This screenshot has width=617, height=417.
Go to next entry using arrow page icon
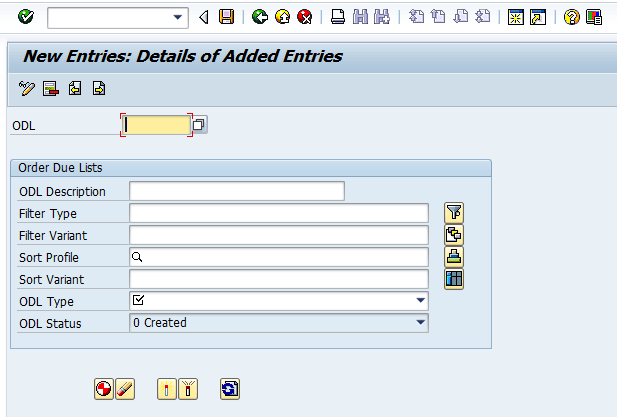[x=99, y=88]
